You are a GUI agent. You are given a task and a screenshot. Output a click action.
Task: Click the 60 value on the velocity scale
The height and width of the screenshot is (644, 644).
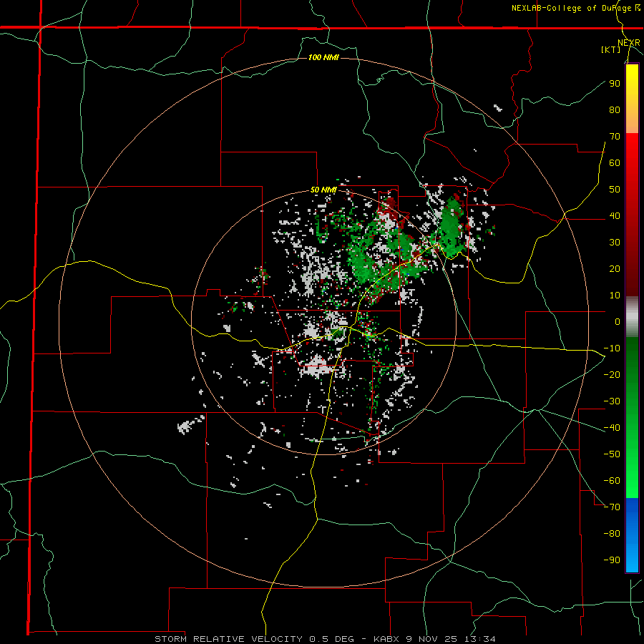click(x=615, y=162)
